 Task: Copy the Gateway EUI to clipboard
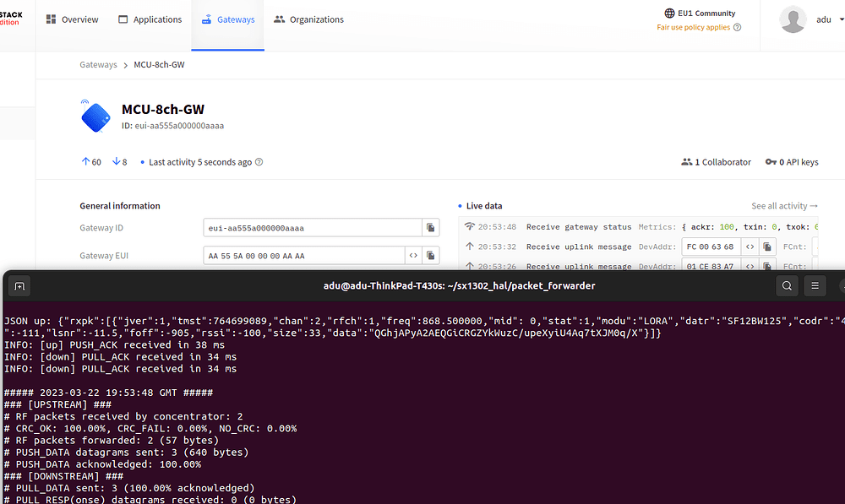tap(431, 256)
